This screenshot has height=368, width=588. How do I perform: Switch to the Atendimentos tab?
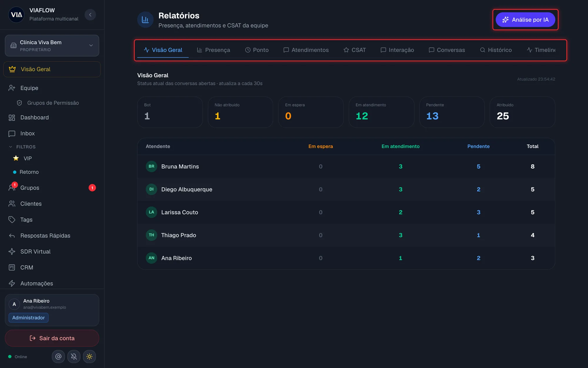pos(306,50)
